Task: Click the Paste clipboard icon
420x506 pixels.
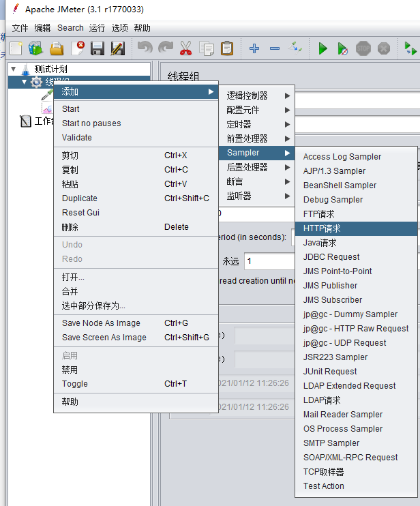Action: click(x=227, y=48)
